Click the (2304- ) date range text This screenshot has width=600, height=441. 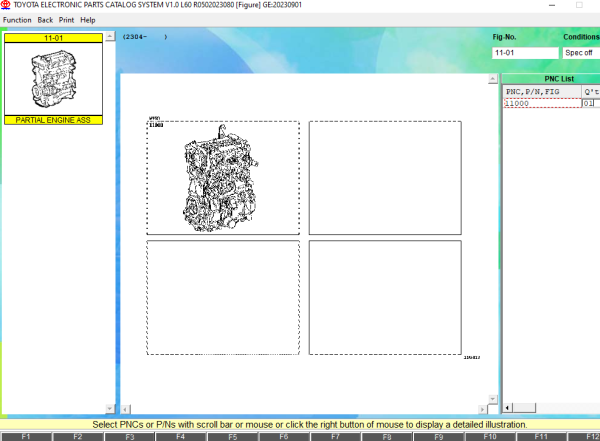[x=145, y=37]
